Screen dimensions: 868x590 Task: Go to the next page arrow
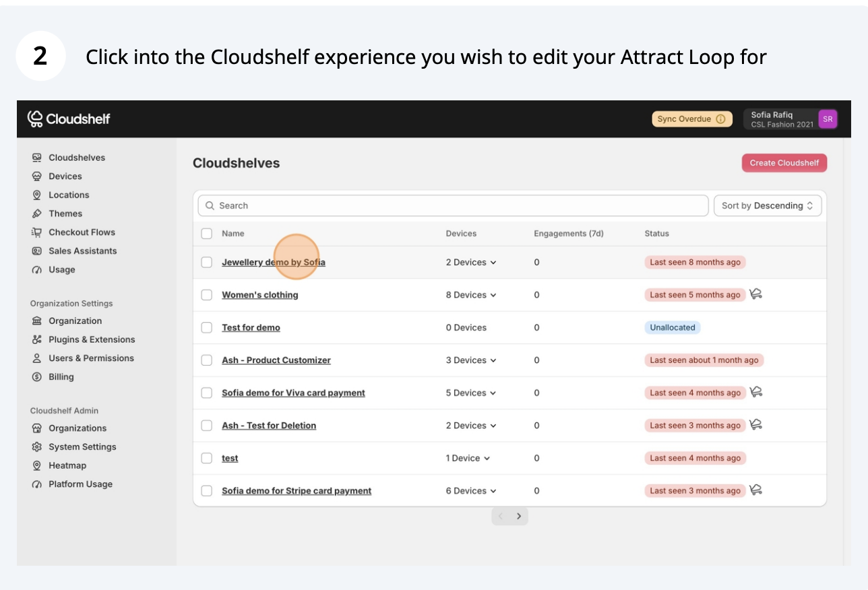click(519, 517)
